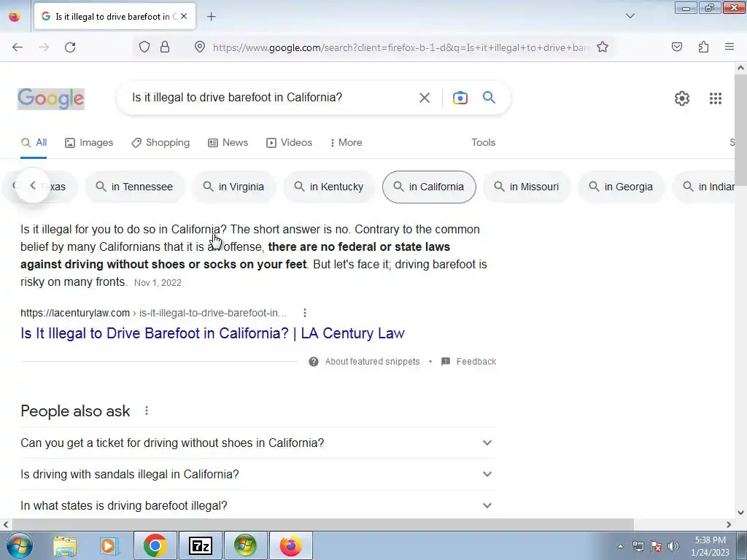This screenshot has width=747, height=560.
Task: Reload the current page
Action: click(70, 47)
